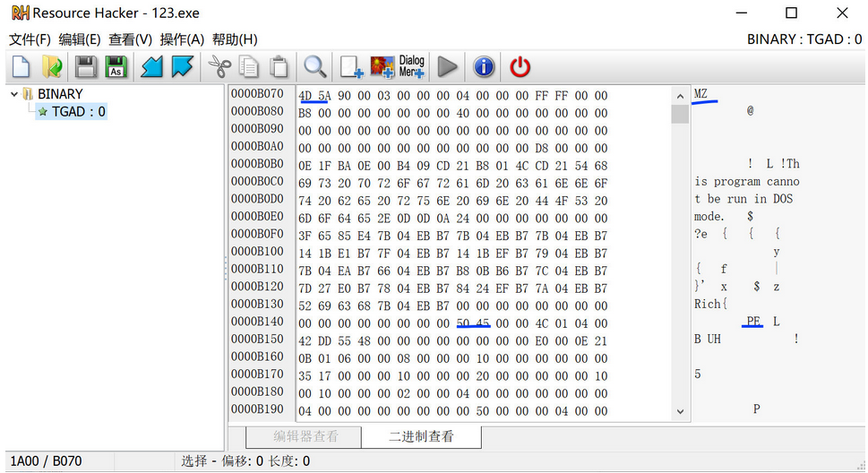This screenshot has height=473, width=868.
Task: Open the 查看(V) menu
Action: click(x=130, y=39)
